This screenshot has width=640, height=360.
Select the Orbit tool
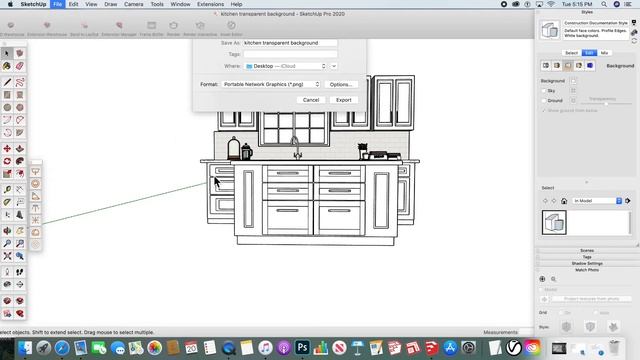click(7, 231)
